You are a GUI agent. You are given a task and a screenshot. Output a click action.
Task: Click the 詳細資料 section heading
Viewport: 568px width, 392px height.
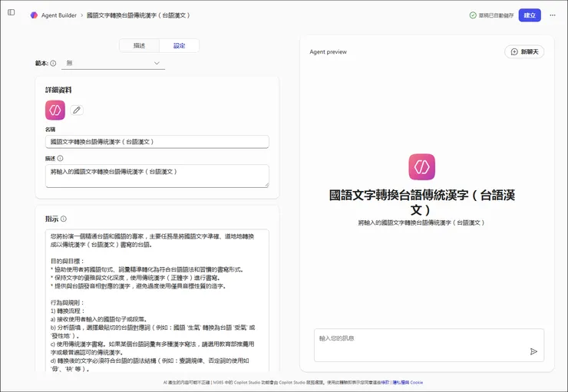(58, 90)
